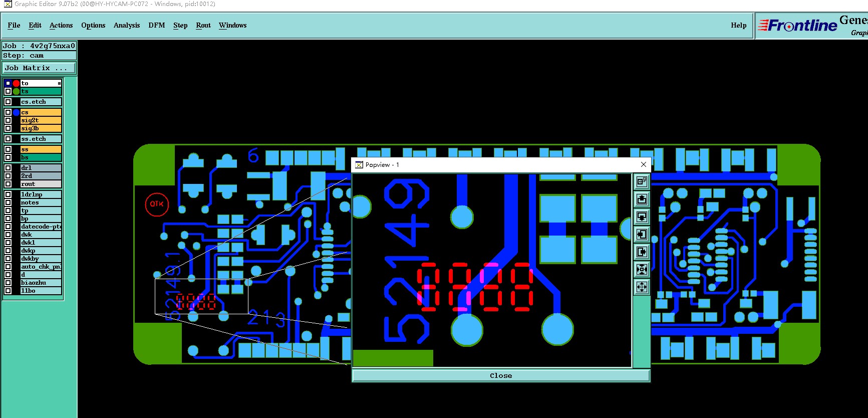Click the small marker icon in 'to' layer row
868x418 pixels.
[59, 83]
